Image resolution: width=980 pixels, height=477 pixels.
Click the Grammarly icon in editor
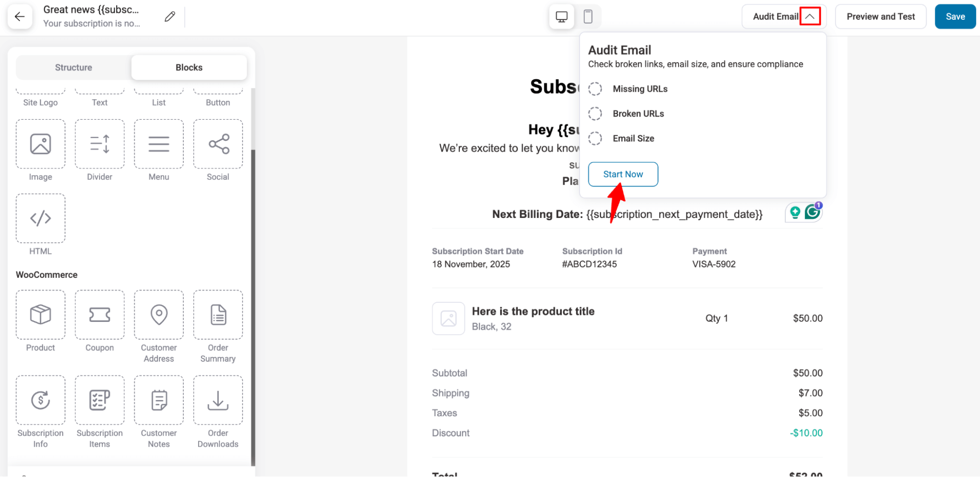[812, 212]
